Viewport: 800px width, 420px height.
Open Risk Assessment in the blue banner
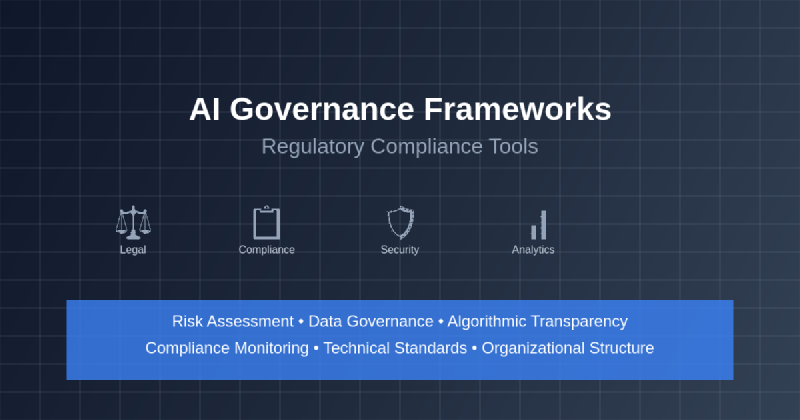[x=232, y=321]
